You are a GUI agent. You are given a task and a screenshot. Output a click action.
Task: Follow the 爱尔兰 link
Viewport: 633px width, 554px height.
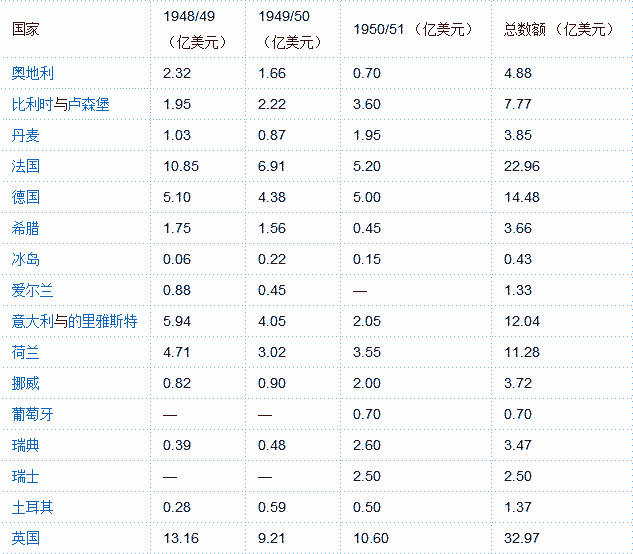[33, 290]
